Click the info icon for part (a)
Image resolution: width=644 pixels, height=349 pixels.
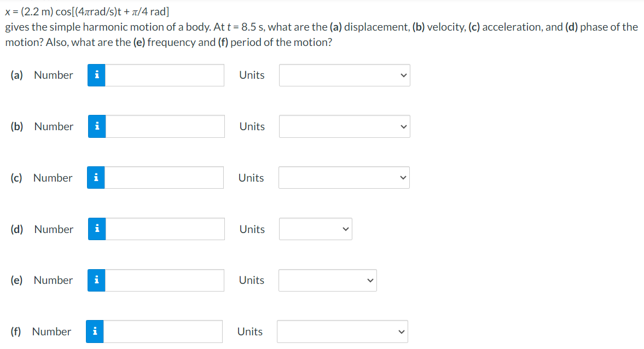coord(96,75)
